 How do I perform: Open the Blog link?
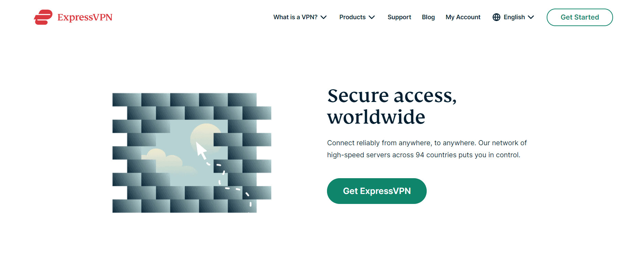click(x=428, y=17)
